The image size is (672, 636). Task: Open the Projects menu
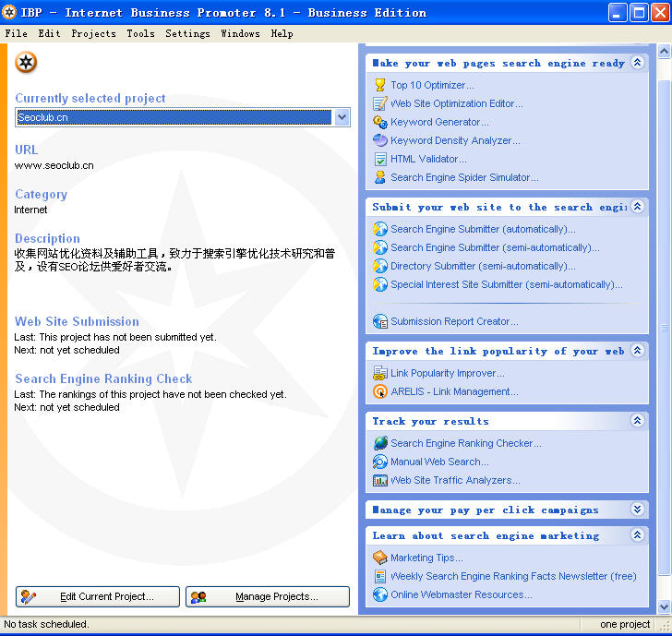[x=93, y=33]
